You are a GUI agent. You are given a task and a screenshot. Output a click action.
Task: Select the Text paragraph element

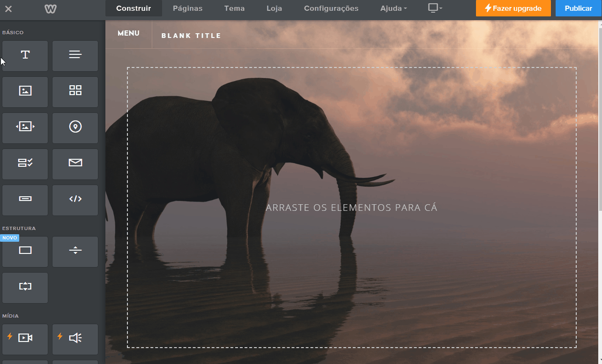[75, 56]
